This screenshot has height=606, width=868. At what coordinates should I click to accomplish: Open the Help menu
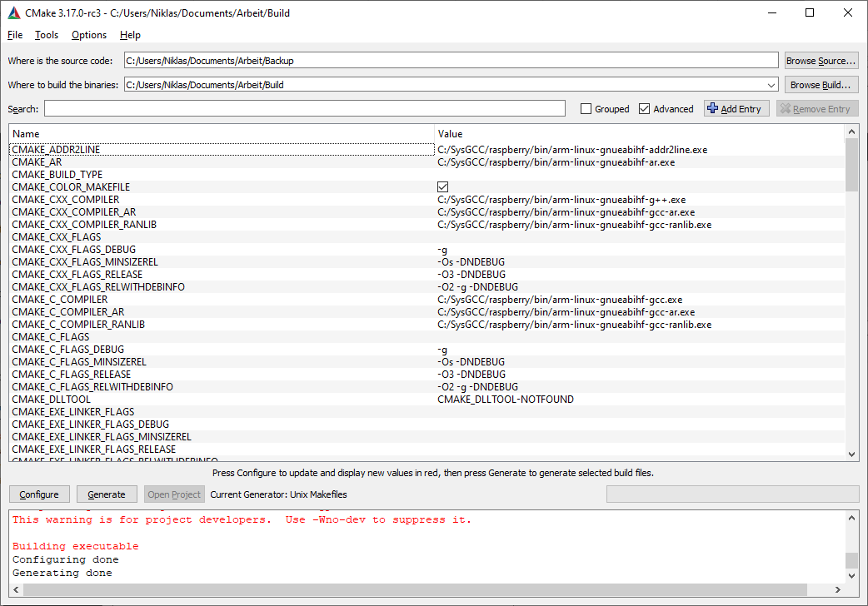point(130,35)
